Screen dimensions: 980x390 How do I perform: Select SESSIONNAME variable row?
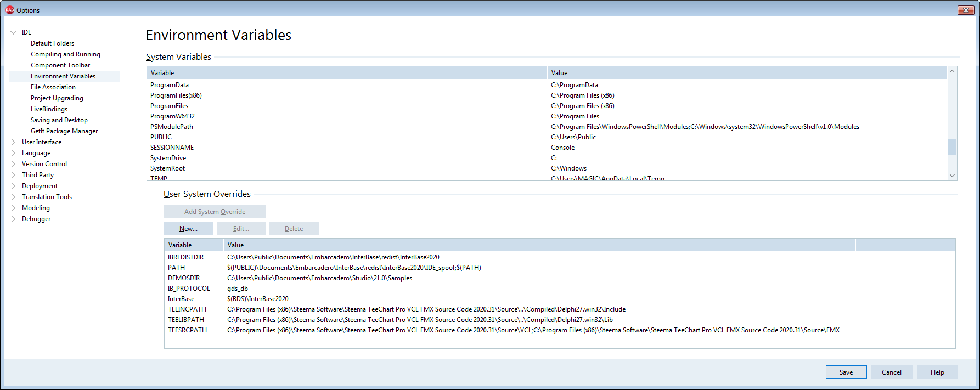coord(547,148)
